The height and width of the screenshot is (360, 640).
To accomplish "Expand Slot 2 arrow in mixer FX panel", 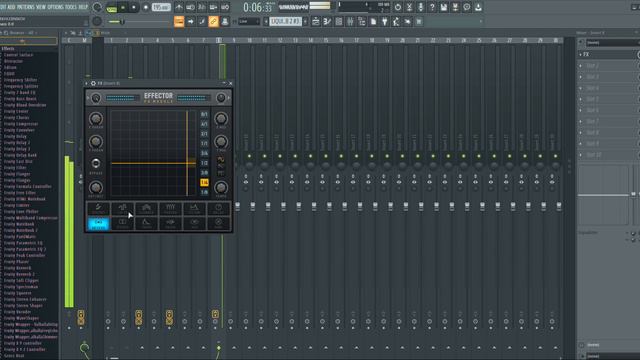I will tap(581, 66).
